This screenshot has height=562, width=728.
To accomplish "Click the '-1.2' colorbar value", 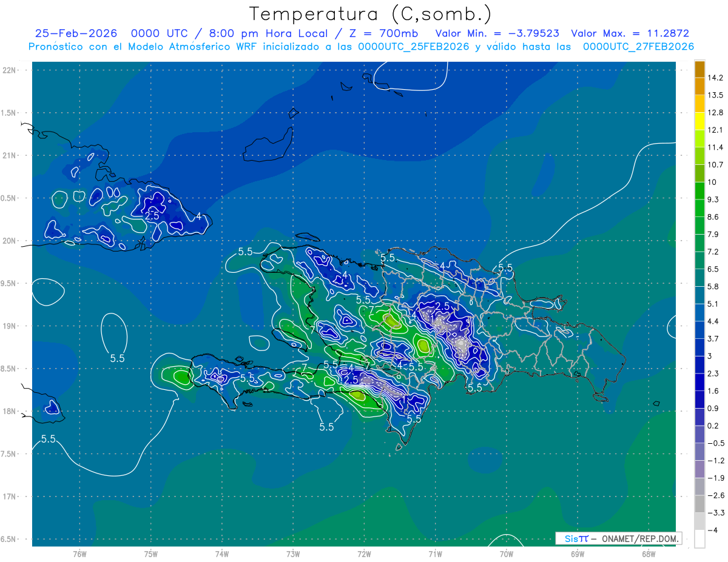I will (x=716, y=460).
